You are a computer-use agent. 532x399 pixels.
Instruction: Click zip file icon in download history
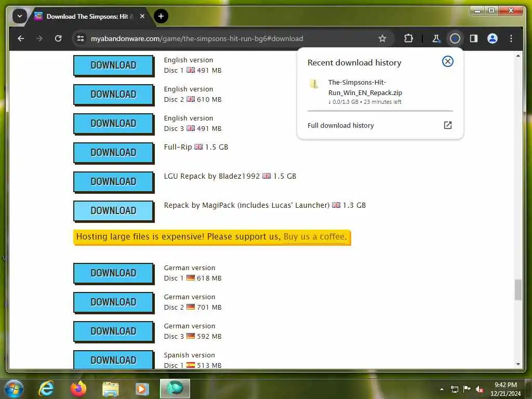pos(314,84)
